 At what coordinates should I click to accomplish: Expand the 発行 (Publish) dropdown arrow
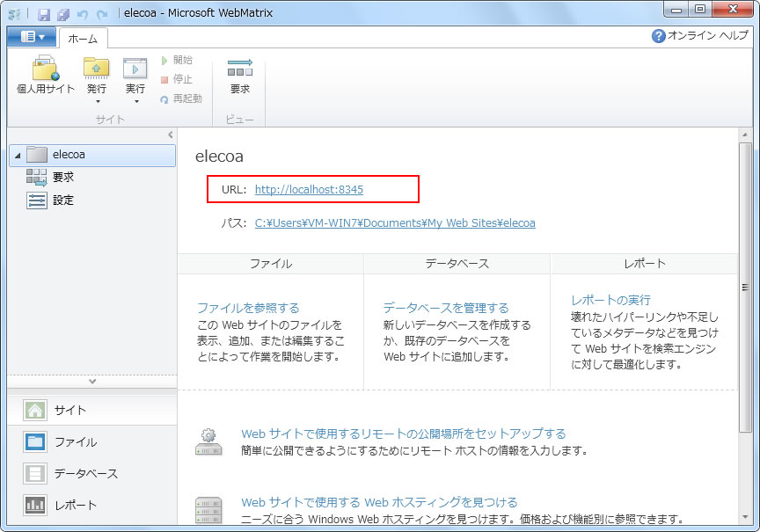97,102
